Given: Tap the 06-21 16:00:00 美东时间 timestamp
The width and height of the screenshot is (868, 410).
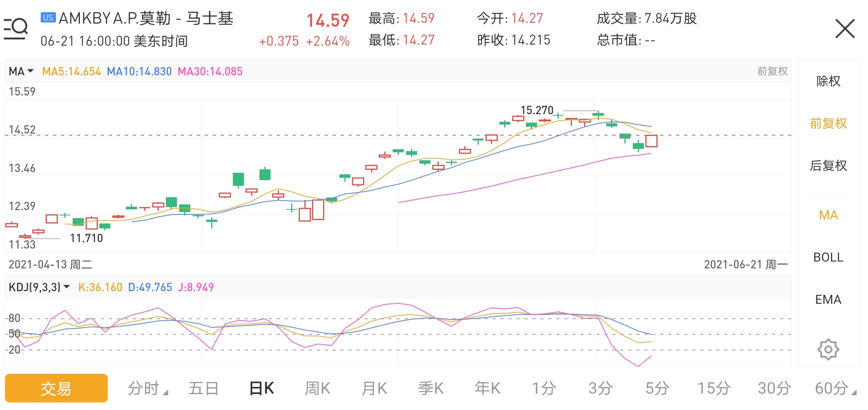Looking at the screenshot, I should [114, 41].
